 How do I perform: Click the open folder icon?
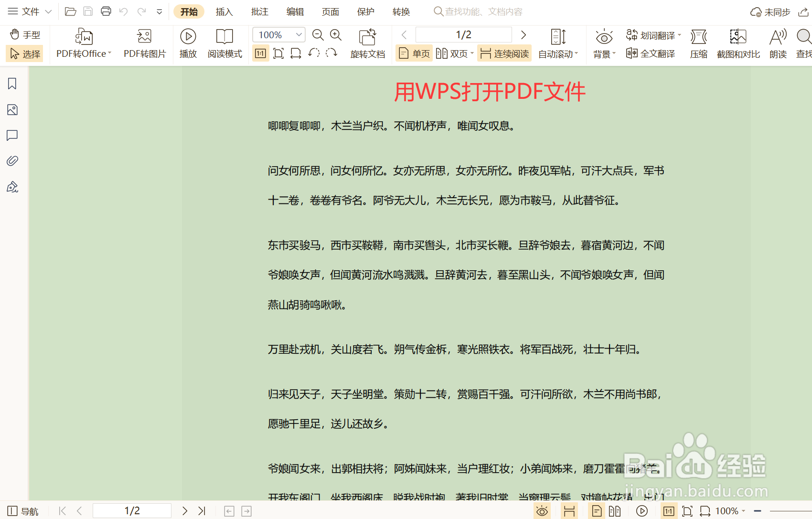click(70, 11)
